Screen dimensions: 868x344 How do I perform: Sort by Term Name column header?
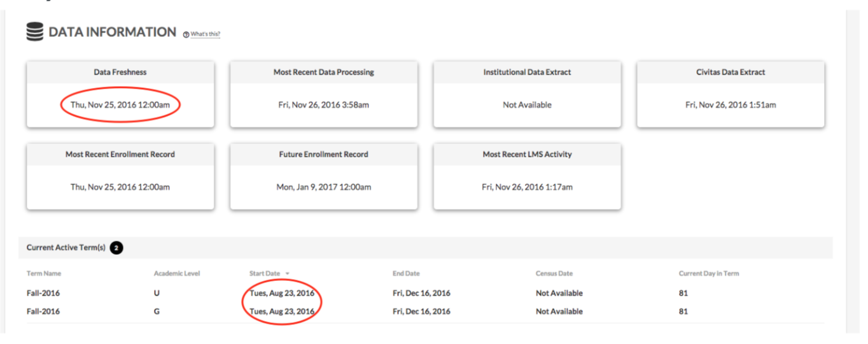[44, 274]
